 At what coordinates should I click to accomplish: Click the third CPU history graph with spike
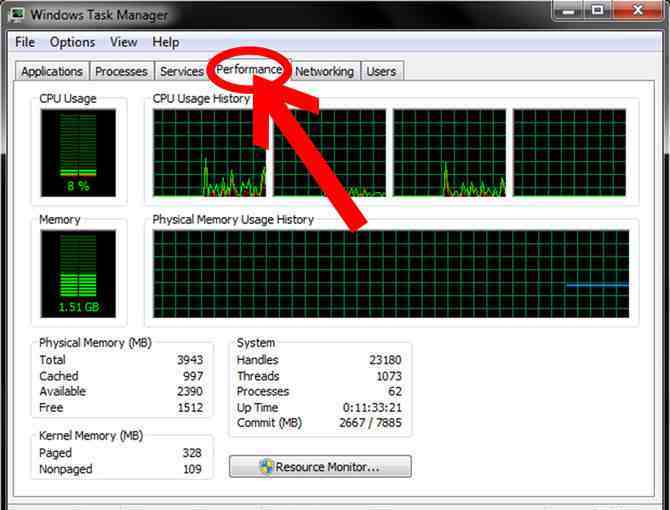click(450, 153)
